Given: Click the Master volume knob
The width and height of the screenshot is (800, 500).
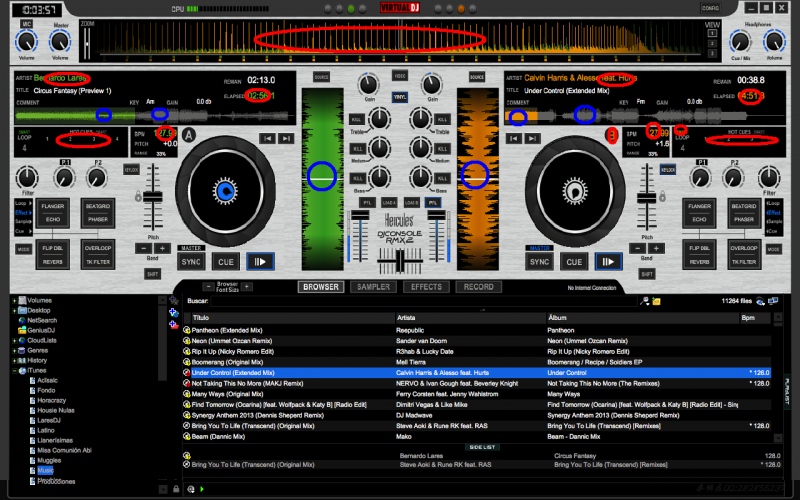Looking at the screenshot, I should tap(60, 41).
